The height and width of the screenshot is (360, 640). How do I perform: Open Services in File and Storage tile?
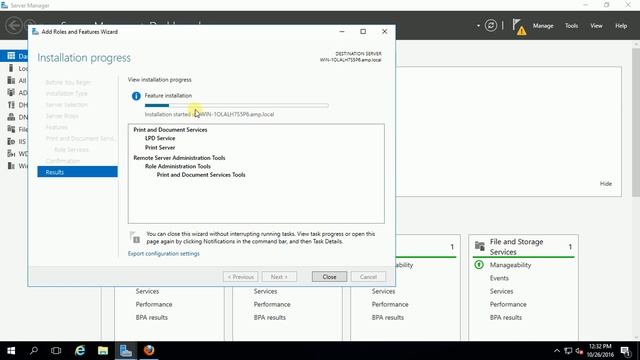pos(501,291)
